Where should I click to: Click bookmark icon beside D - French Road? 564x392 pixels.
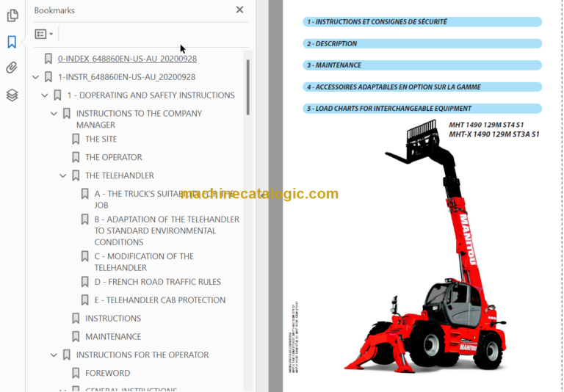pyautogui.click(x=85, y=282)
